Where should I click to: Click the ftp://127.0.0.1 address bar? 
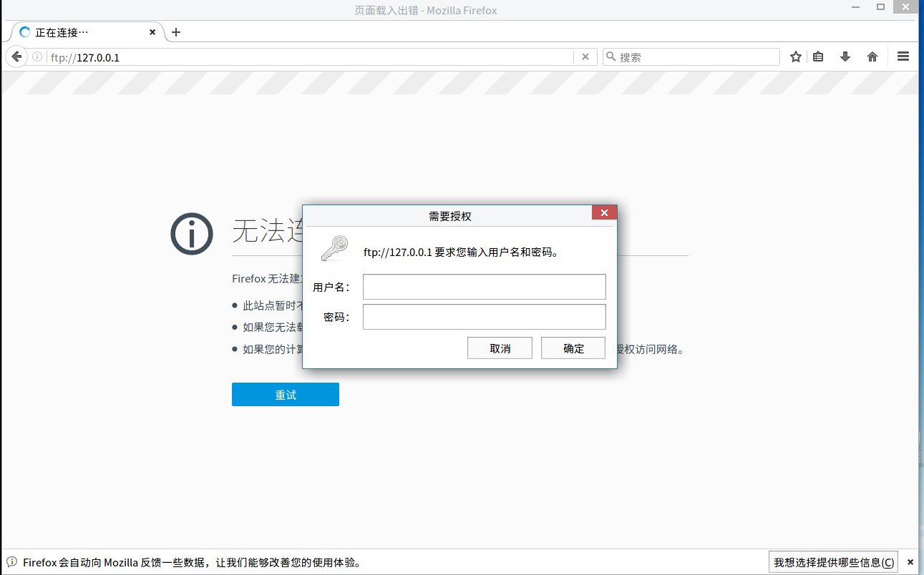point(308,57)
